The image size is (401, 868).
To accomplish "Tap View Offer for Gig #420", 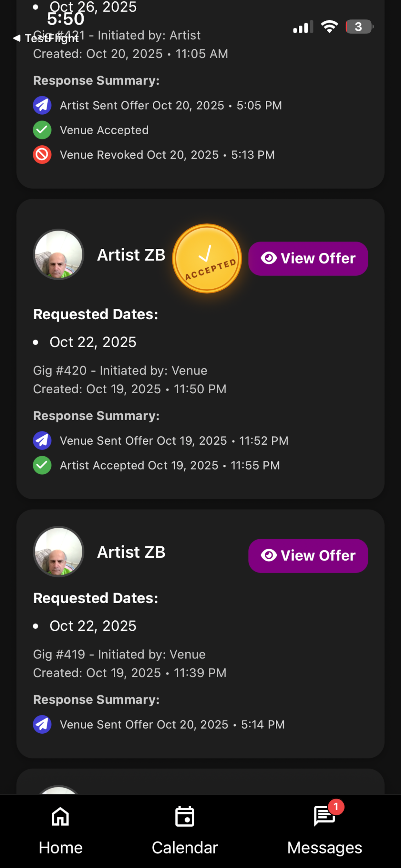I will [308, 258].
